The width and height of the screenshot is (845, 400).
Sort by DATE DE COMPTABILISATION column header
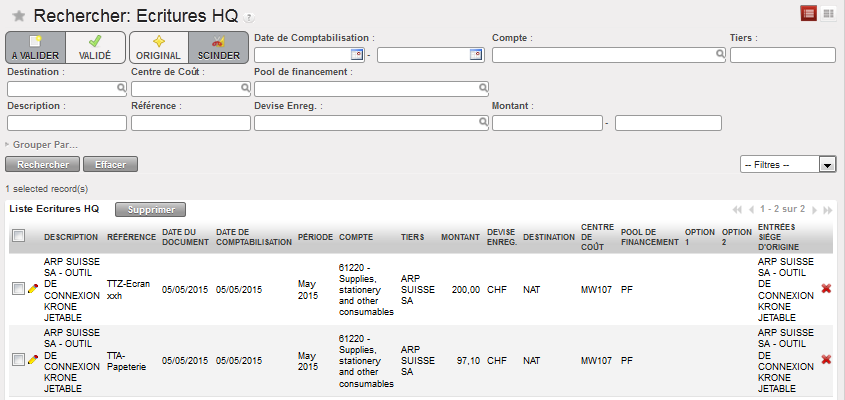pos(254,237)
